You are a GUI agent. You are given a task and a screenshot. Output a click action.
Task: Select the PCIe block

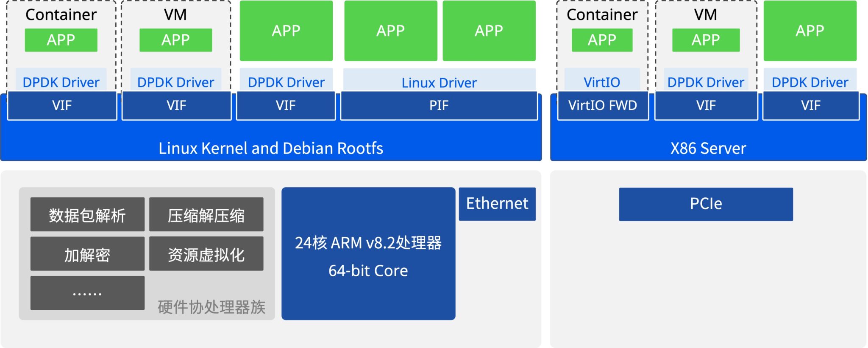[706, 204]
